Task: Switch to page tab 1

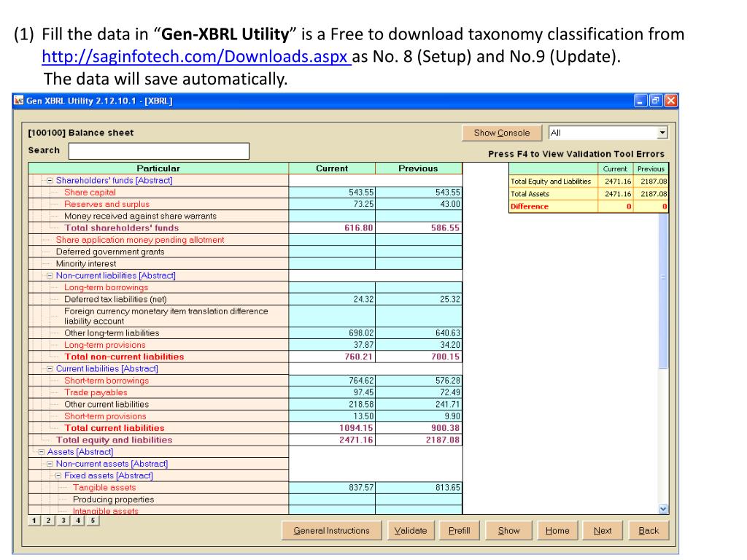Action: click(34, 521)
